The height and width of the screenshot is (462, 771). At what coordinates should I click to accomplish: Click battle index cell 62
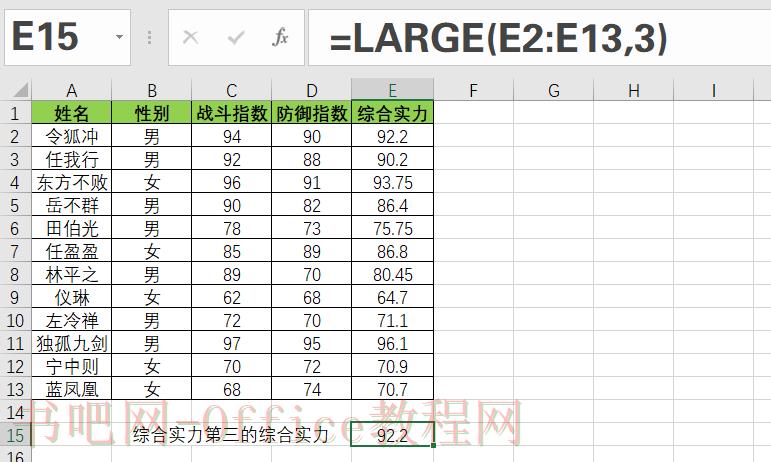click(232, 297)
